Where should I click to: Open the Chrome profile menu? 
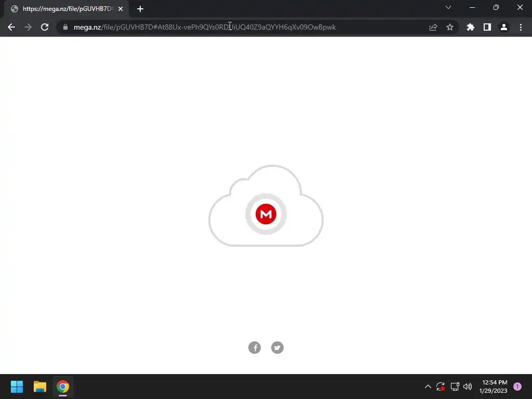click(x=504, y=27)
